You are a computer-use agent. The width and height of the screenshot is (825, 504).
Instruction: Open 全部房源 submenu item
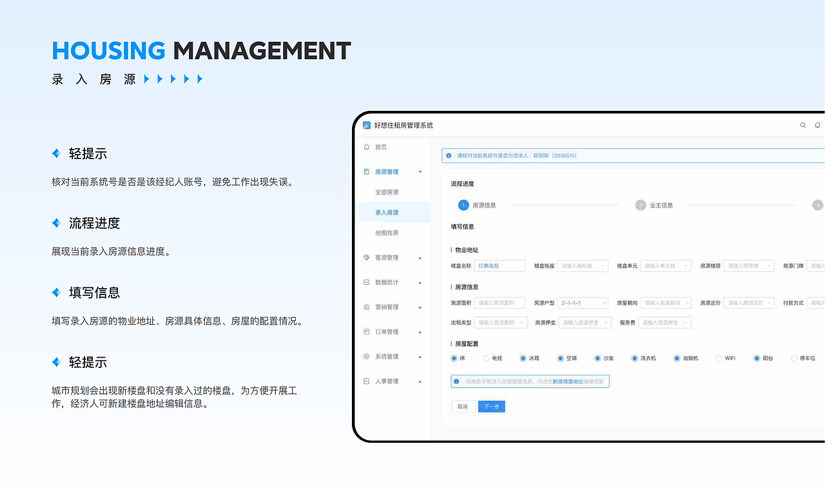pos(387,192)
